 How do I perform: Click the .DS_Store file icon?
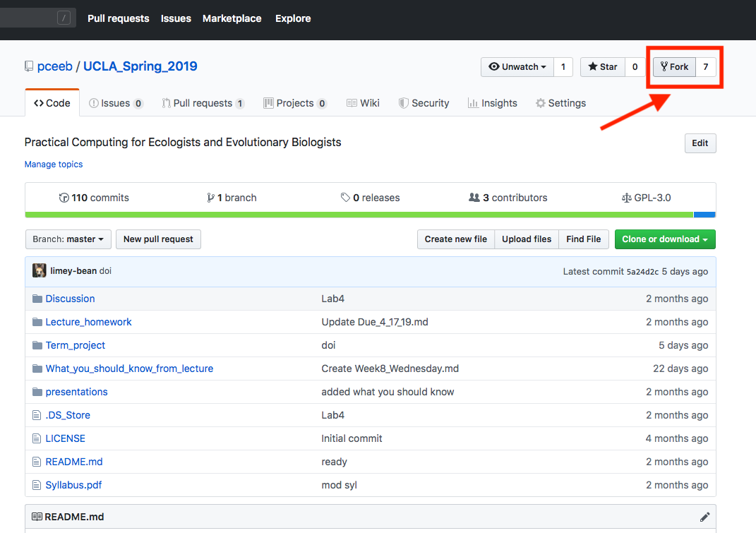point(37,415)
